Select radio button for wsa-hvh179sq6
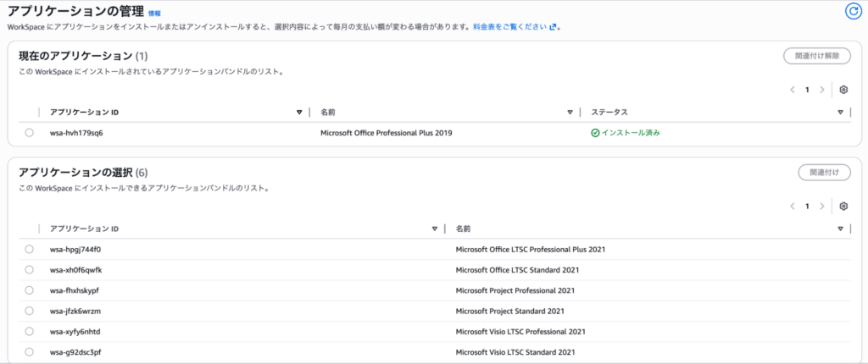Viewport: 868px width, 364px height. click(x=30, y=133)
